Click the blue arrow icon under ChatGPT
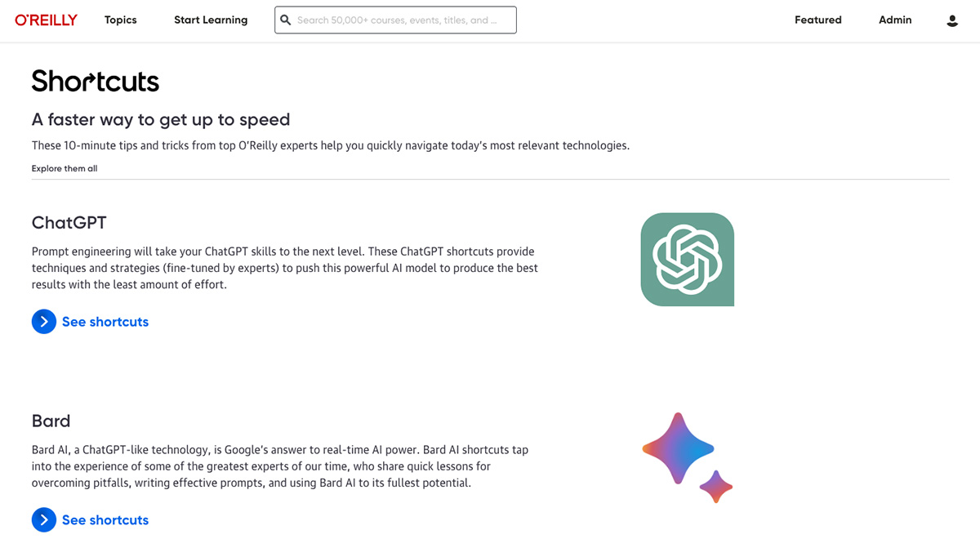This screenshot has height=548, width=980. (x=44, y=322)
